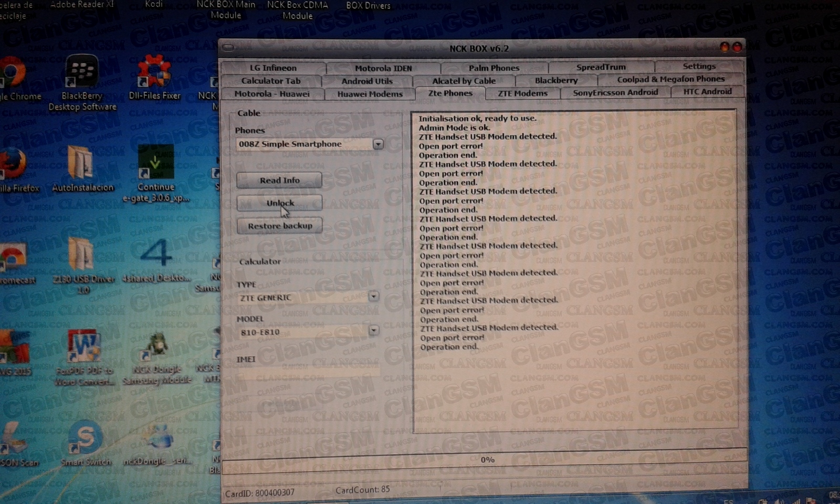This screenshot has width=840, height=504.
Task: Click inside the operation log text area
Action: tap(575, 271)
